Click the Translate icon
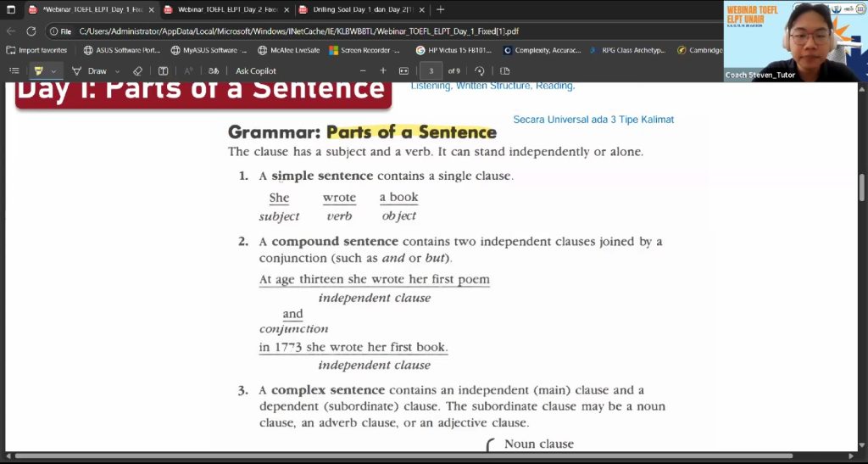This screenshot has width=868, height=464. click(213, 71)
